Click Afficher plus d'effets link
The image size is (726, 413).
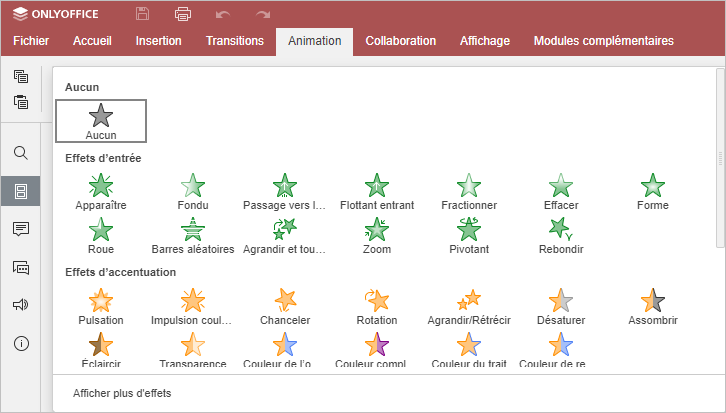click(122, 393)
